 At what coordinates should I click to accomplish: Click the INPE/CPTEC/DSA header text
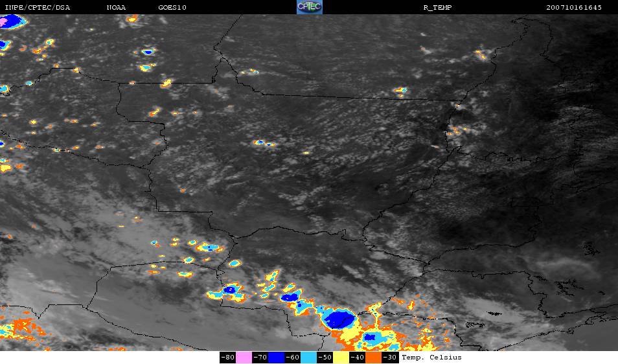pos(37,8)
